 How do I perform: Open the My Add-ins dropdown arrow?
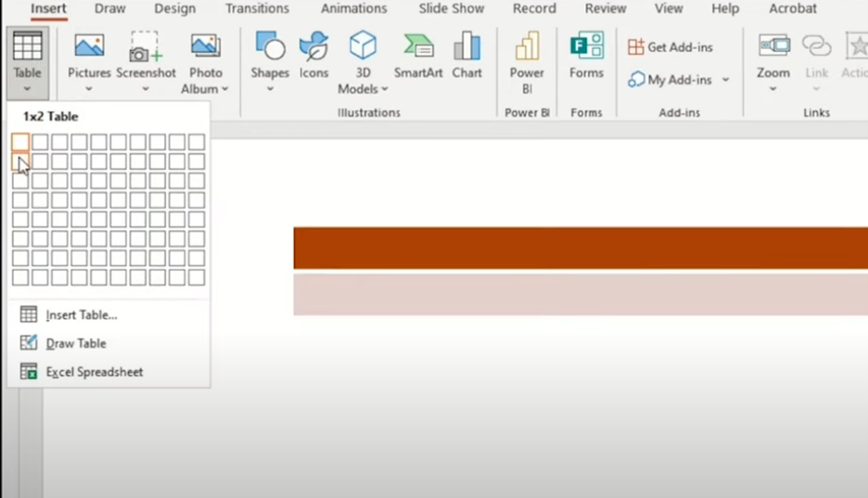coord(725,80)
